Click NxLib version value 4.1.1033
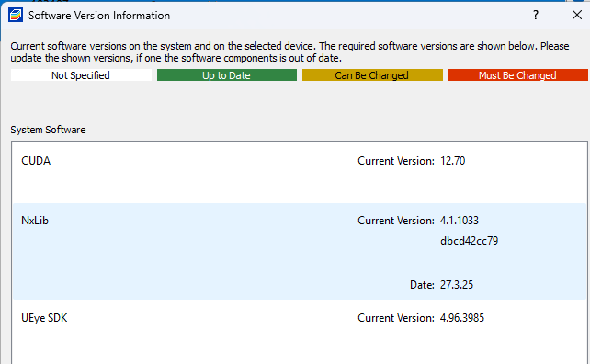This screenshot has height=364, width=590. point(460,221)
